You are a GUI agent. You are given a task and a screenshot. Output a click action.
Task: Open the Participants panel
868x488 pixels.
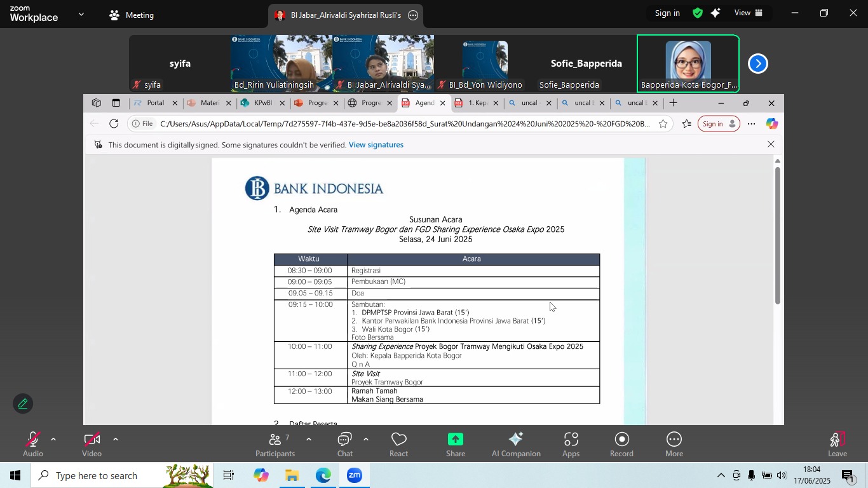tap(275, 444)
